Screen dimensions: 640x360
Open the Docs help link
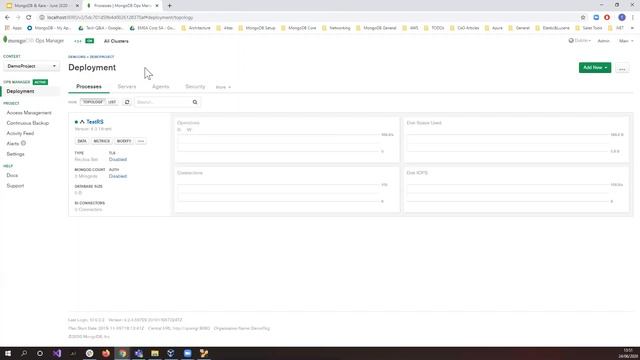point(12,175)
